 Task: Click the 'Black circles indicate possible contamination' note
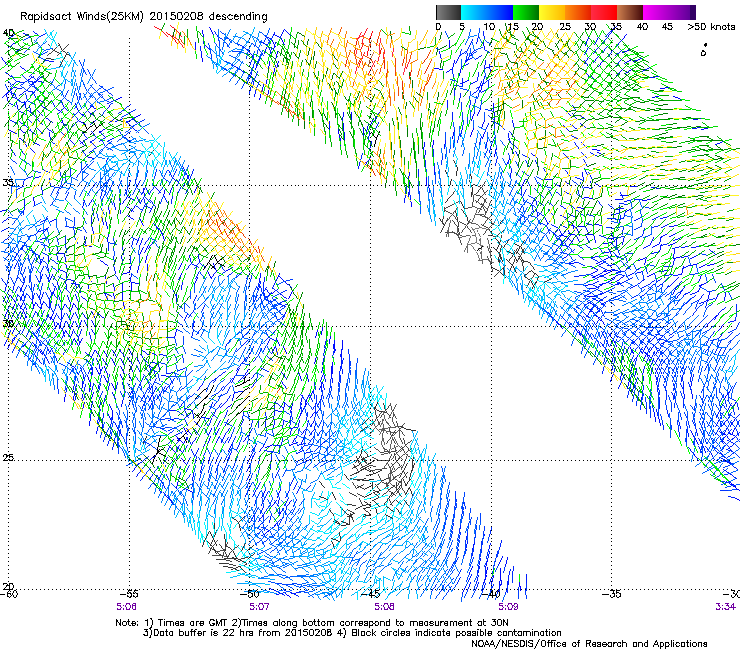point(456,633)
